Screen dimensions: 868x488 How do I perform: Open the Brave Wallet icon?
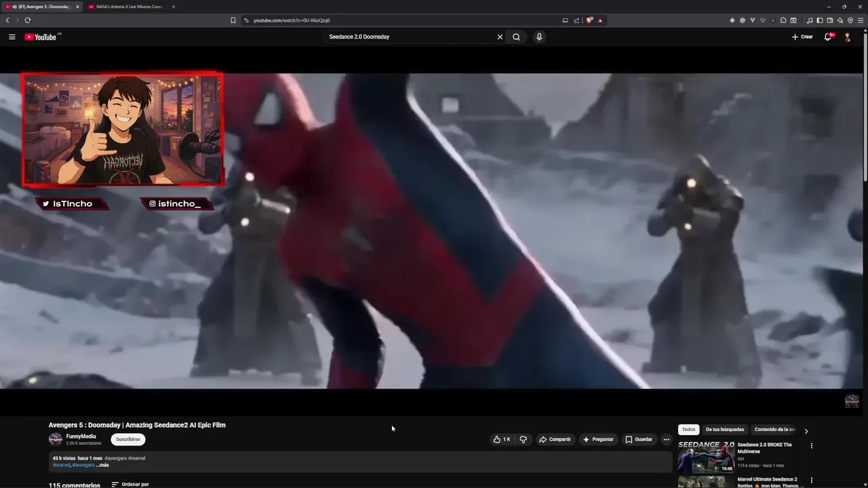830,20
